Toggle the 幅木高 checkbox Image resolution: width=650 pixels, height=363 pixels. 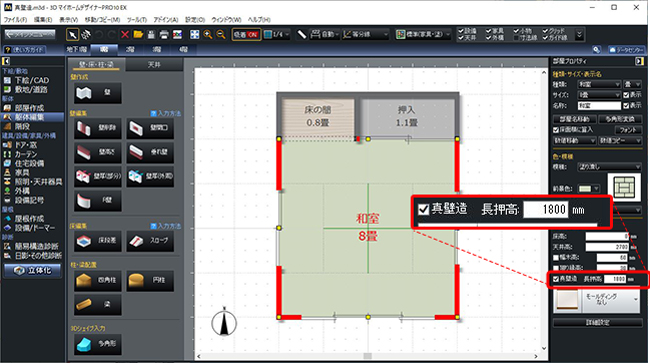pyautogui.click(x=556, y=257)
